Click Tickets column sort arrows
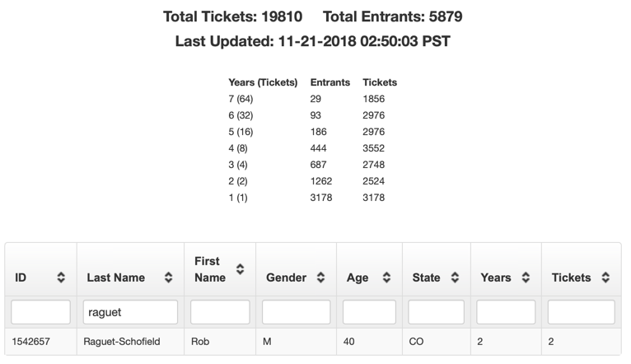The image size is (631, 364). (x=605, y=278)
